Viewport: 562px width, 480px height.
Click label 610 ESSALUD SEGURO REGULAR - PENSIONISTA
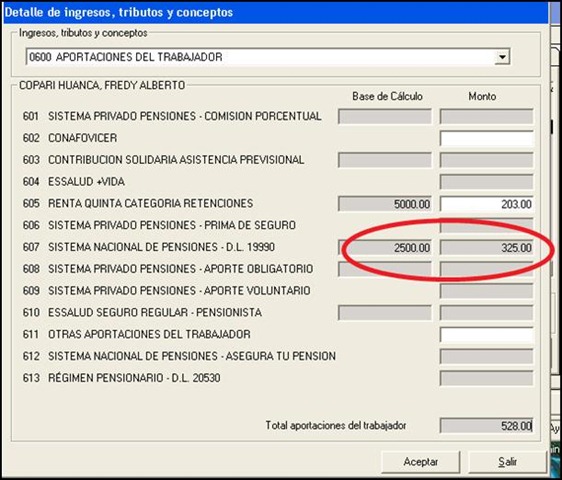coord(142,313)
